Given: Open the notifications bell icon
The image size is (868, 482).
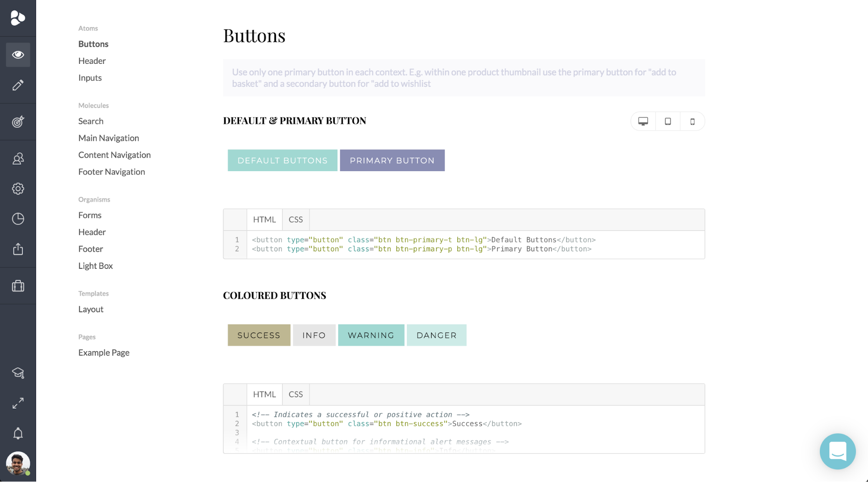Looking at the screenshot, I should point(18,433).
